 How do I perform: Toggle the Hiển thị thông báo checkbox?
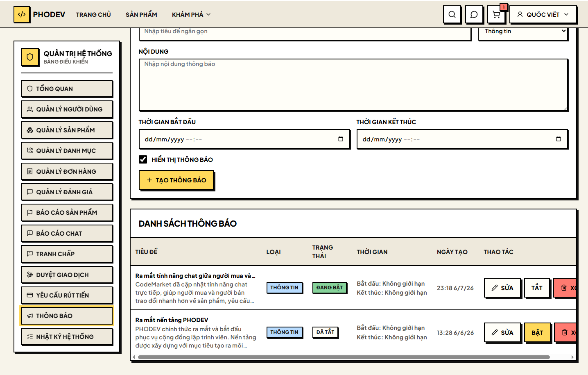click(143, 159)
